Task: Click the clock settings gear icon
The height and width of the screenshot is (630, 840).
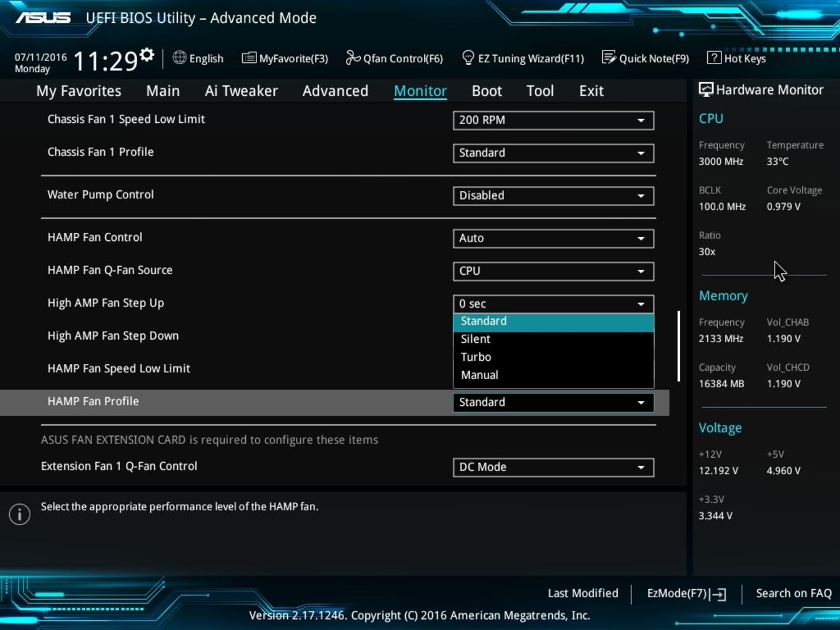Action: pos(146,54)
